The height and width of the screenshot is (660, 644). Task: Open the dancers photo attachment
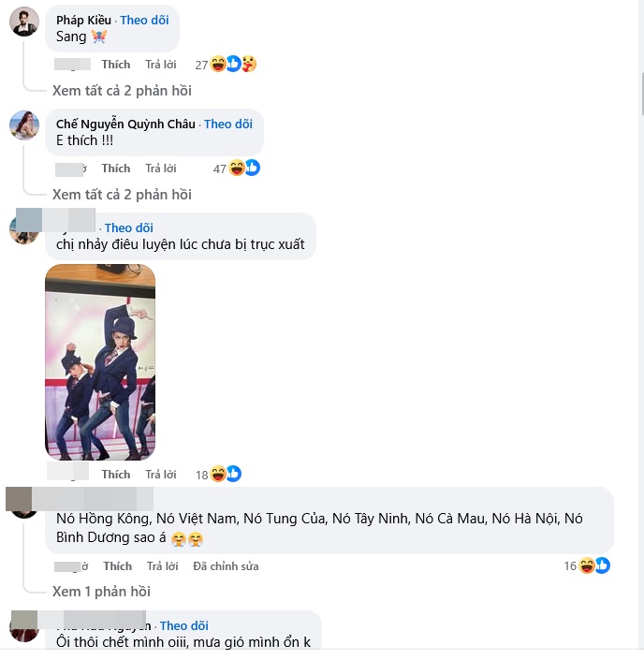tap(100, 362)
